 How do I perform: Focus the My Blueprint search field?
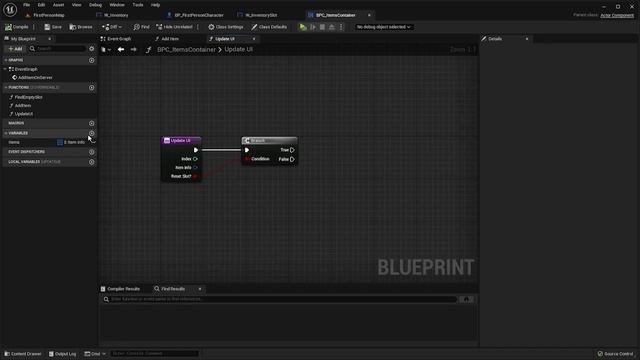57,49
